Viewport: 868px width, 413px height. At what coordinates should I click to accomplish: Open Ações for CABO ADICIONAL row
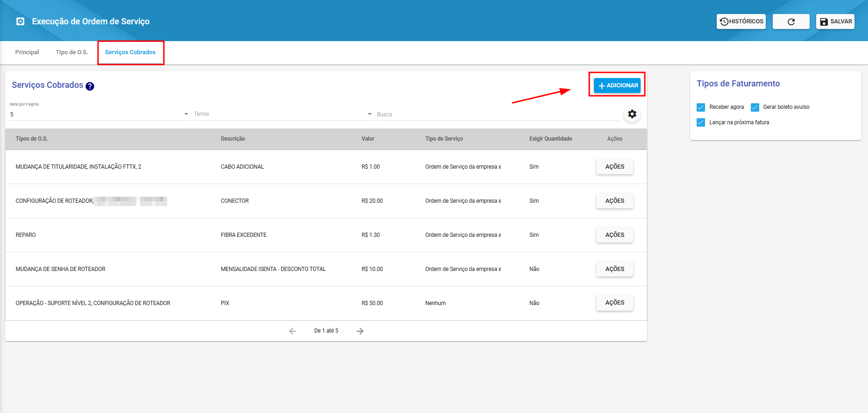pyautogui.click(x=614, y=167)
